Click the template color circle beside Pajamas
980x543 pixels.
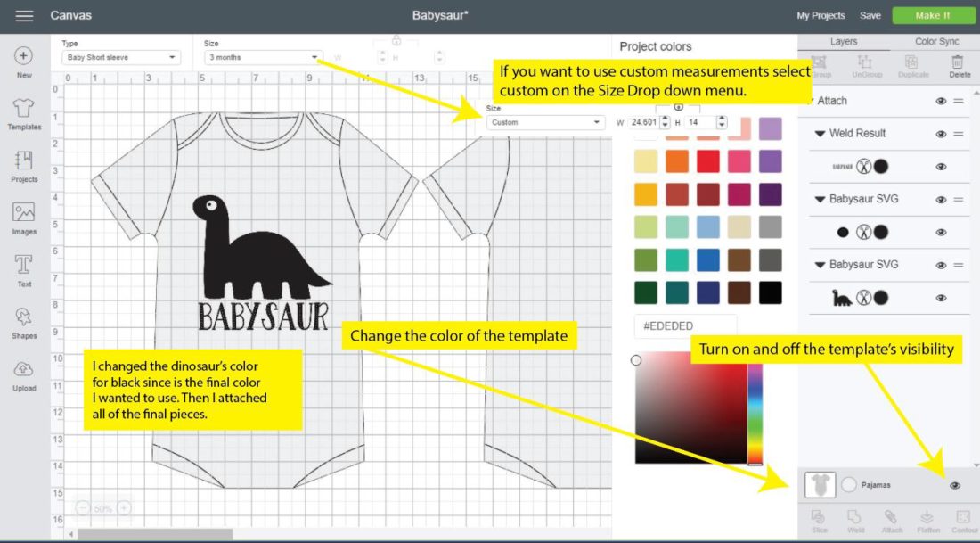tap(849, 485)
